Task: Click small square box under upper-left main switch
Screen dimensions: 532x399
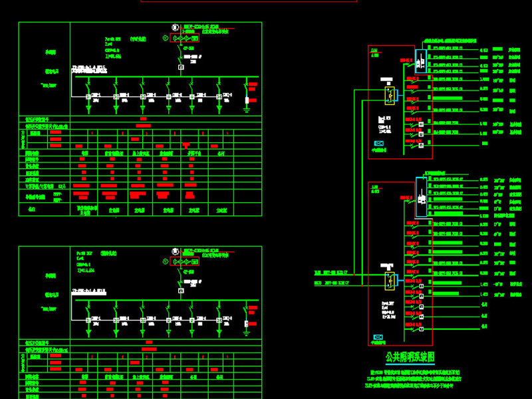Action: pyautogui.click(x=180, y=66)
